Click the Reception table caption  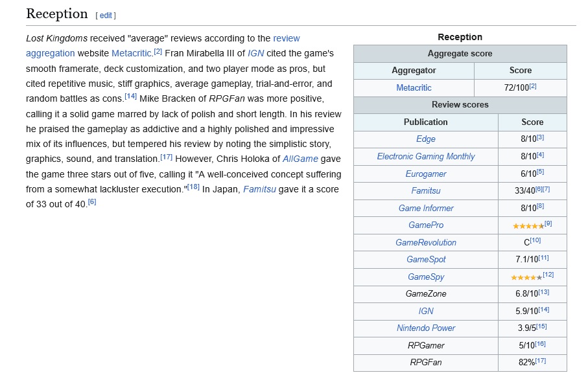[460, 37]
